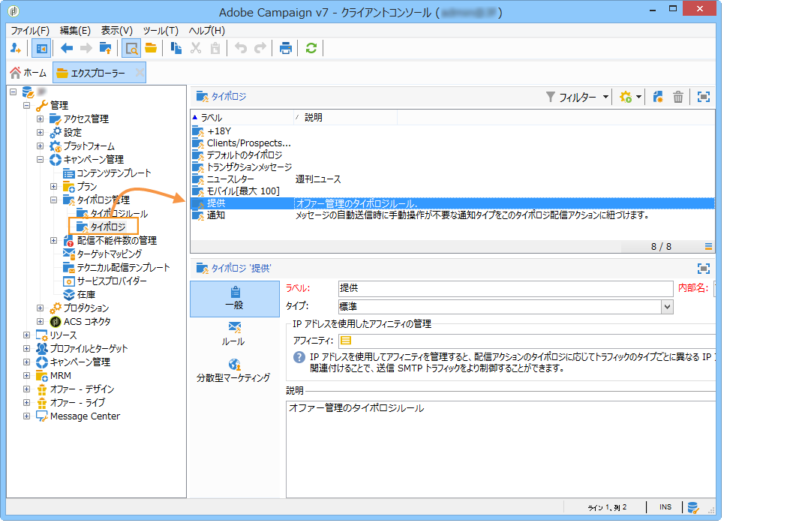
Task: Open the ヘルプ(H) menu
Action: tap(206, 31)
